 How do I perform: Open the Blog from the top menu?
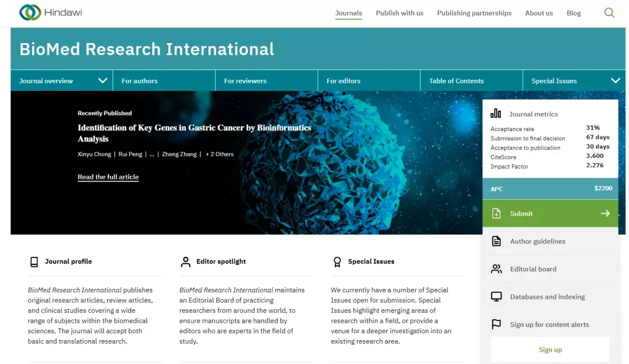[x=574, y=12]
